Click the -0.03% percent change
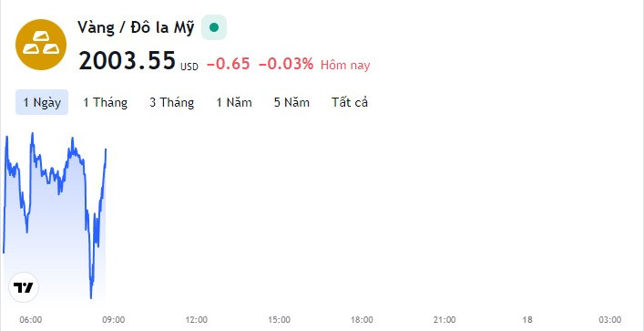The height and width of the screenshot is (331, 644). [286, 64]
